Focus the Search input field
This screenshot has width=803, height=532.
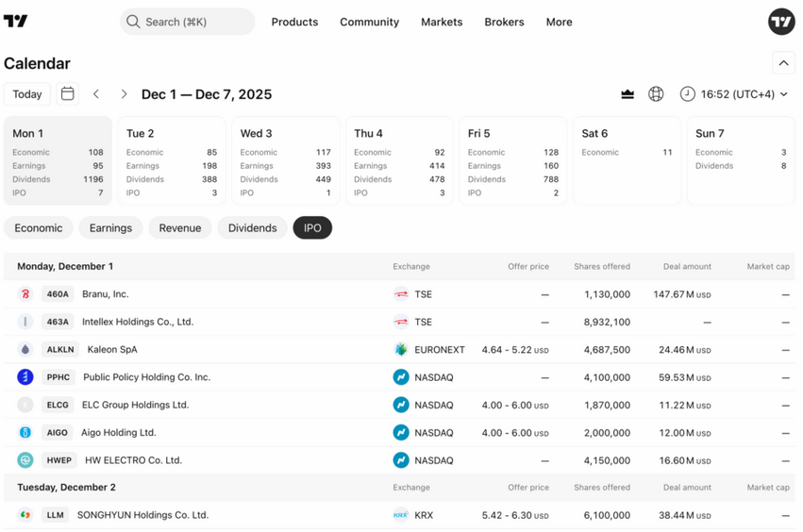tap(188, 22)
